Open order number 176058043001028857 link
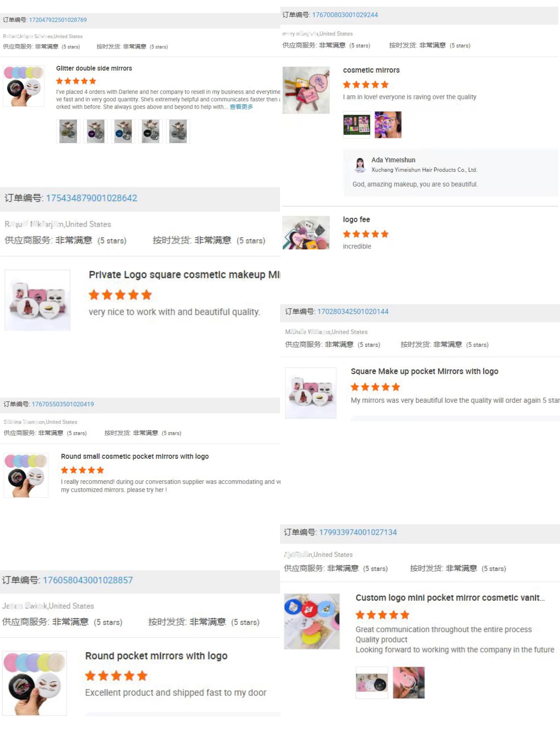The height and width of the screenshot is (747, 560). pos(88,580)
